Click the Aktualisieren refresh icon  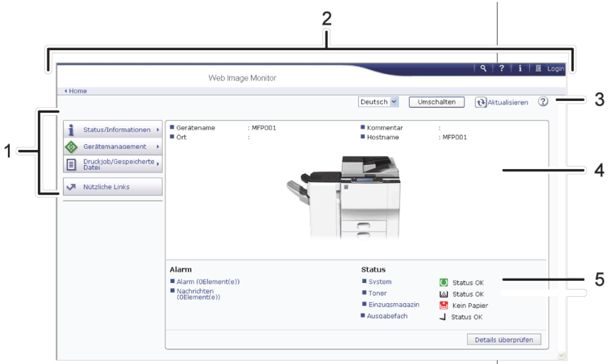pyautogui.click(x=481, y=102)
